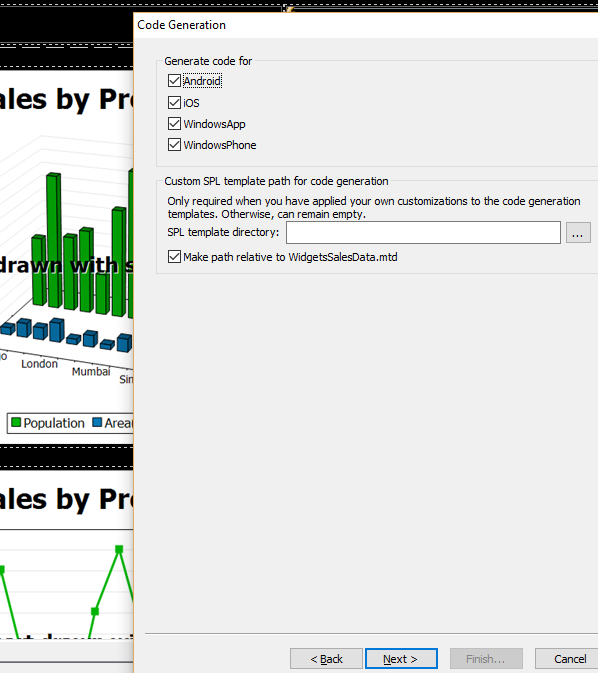Select the Population legend text
The image size is (598, 673).
tap(54, 423)
